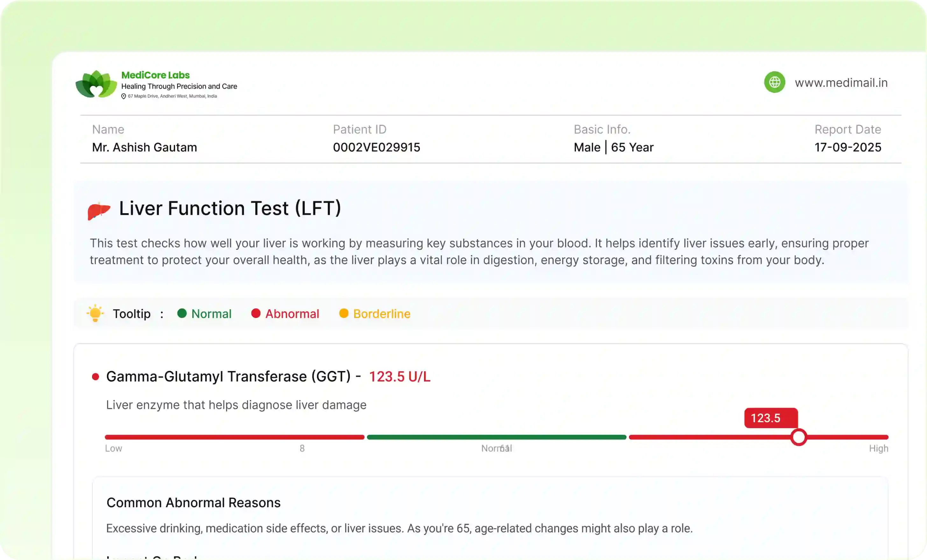
Task: Click the MediCore Labs lotus logo
Action: (96, 84)
